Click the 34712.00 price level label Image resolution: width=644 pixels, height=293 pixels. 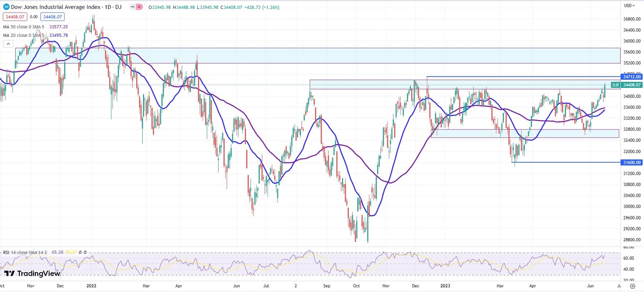pyautogui.click(x=632, y=77)
